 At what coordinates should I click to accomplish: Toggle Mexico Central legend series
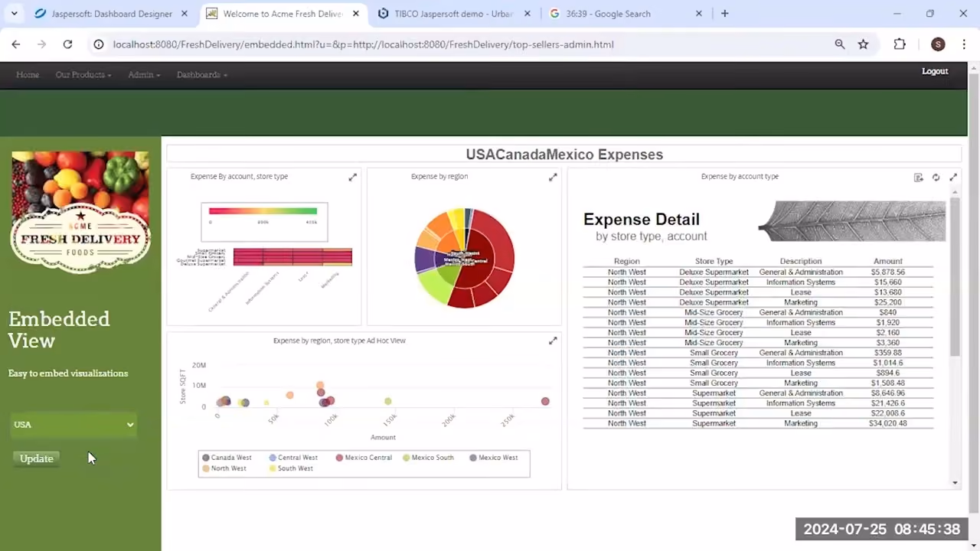tap(364, 458)
